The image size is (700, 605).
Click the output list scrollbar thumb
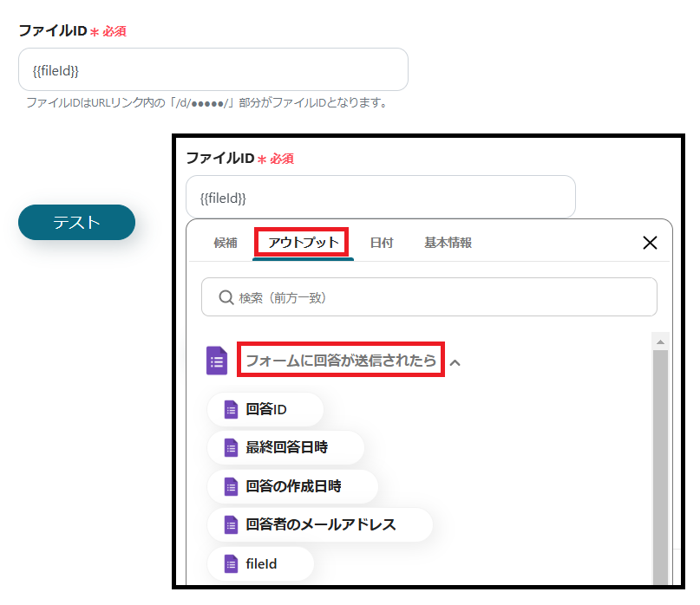coord(660,466)
